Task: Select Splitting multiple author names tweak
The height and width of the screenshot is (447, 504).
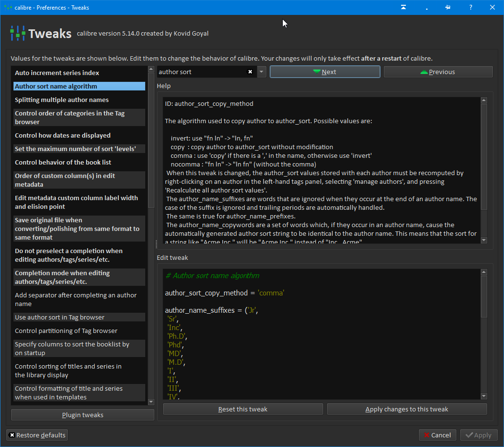Action: tap(79, 100)
